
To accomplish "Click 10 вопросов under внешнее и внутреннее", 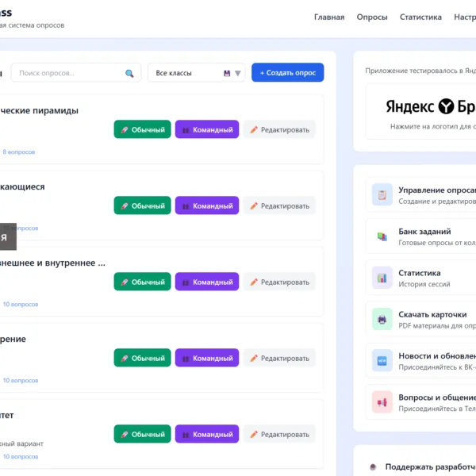I will (21, 304).
